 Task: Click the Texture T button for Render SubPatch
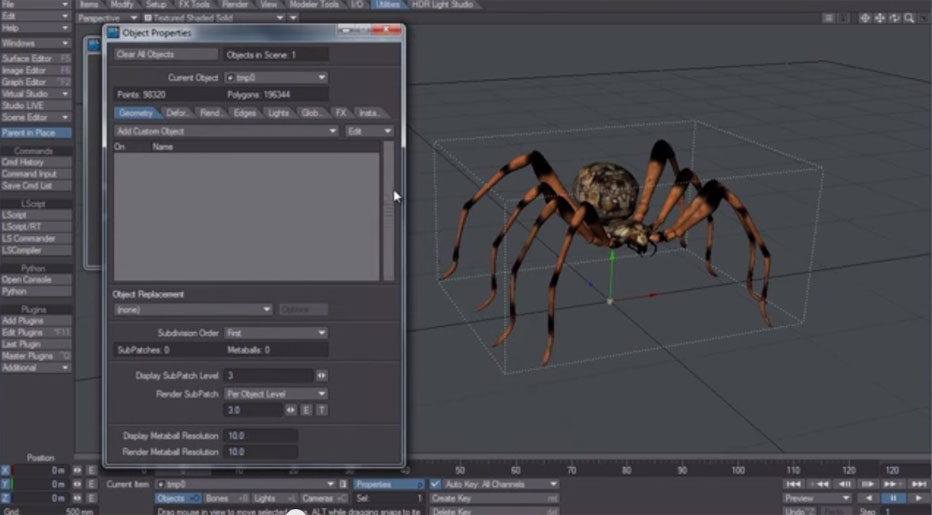(321, 410)
